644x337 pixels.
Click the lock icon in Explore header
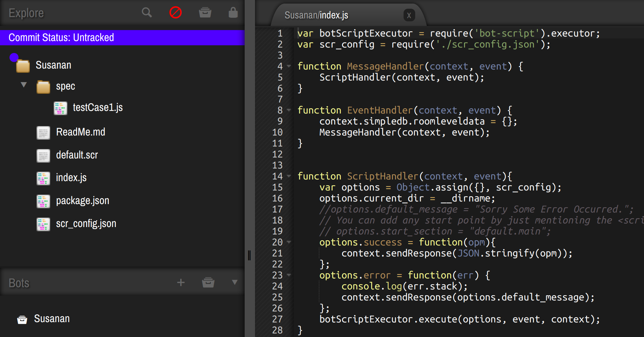[x=233, y=13]
